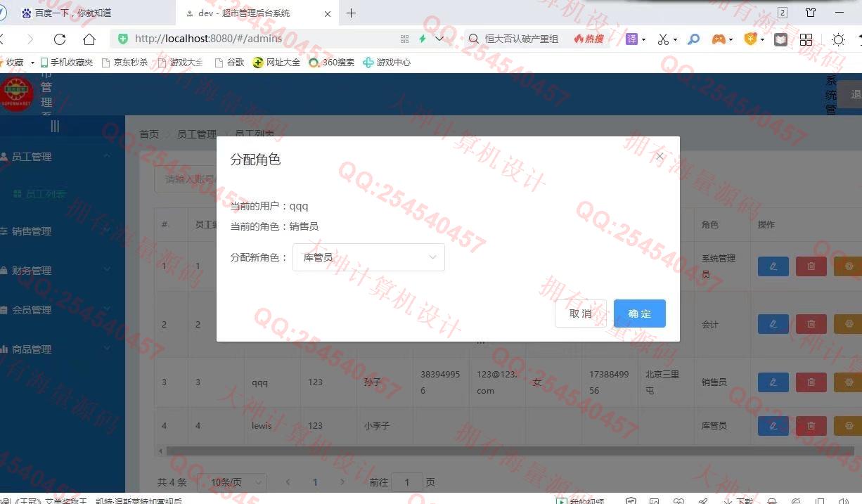Open the 手机收藏夹 bookmark
Viewport: 862px width, 504px height.
(x=67, y=63)
